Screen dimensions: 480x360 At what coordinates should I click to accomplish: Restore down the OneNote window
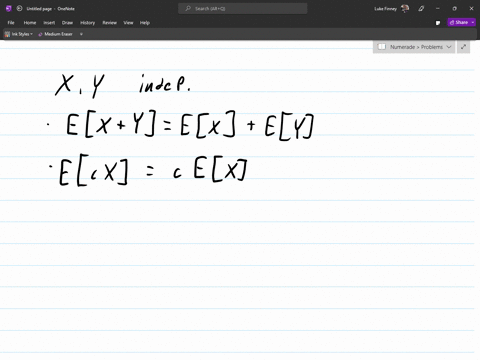point(454,9)
